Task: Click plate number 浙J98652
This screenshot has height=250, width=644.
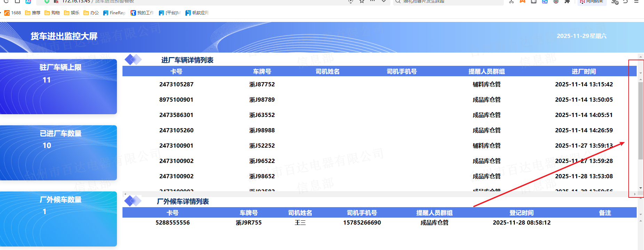Action: (x=262, y=176)
